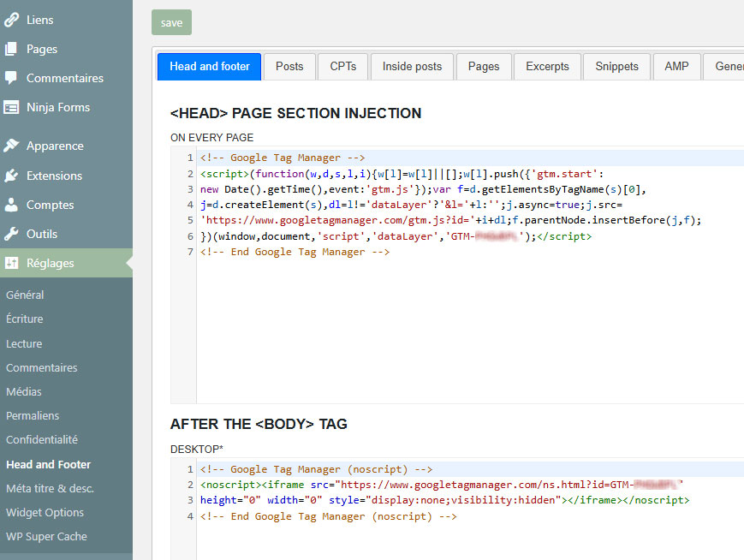Image resolution: width=744 pixels, height=560 pixels.
Task: Click the Liens link icon in sidebar
Action: (x=11, y=20)
